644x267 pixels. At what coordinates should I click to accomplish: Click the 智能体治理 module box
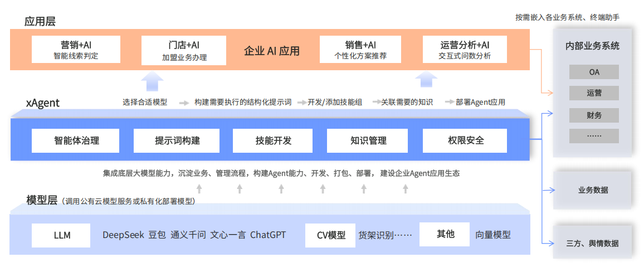click(x=76, y=140)
